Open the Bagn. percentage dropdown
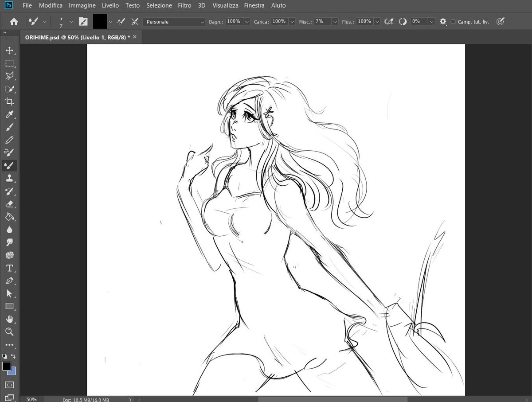 246,21
